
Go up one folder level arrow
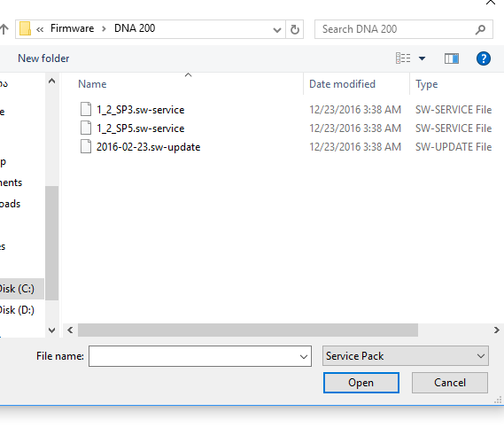point(4,29)
